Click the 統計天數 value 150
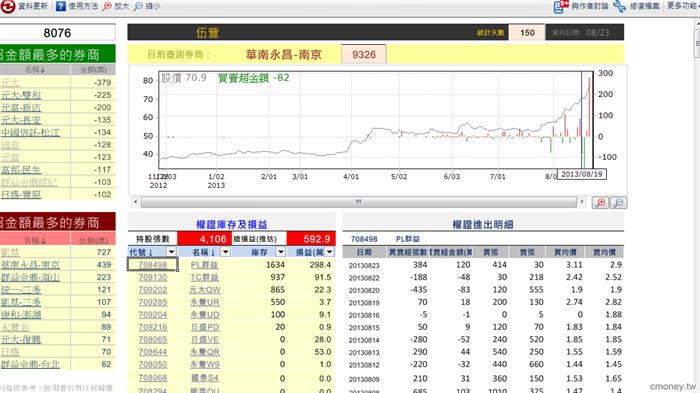Viewport: 700px width, 393px height. click(527, 33)
